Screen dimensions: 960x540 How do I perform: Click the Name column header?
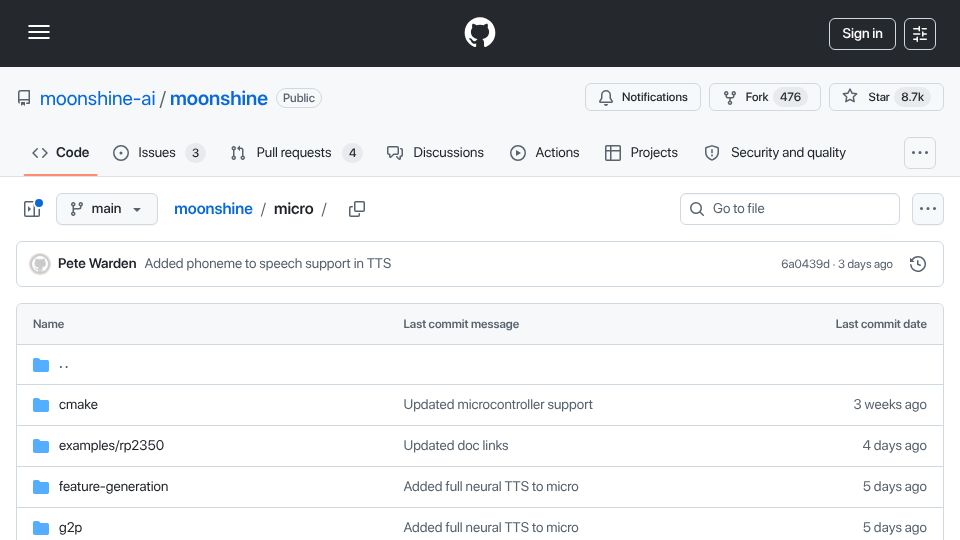pyautogui.click(x=48, y=324)
